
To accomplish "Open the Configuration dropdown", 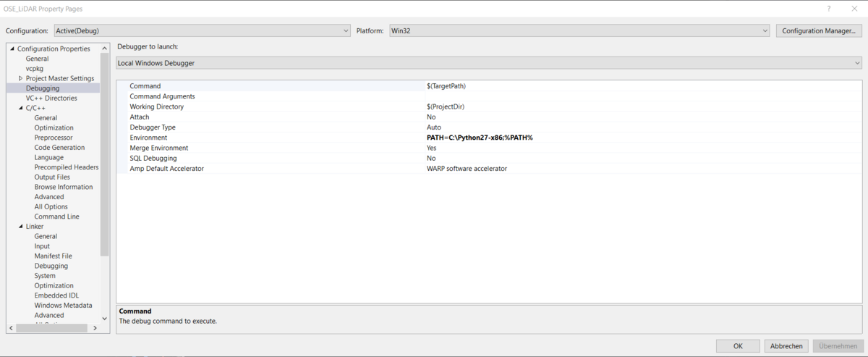I will pos(203,31).
